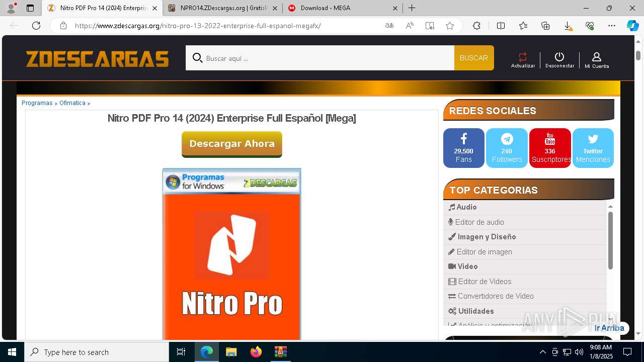Open the Edge profile avatar
644x362 pixels.
click(x=11, y=8)
